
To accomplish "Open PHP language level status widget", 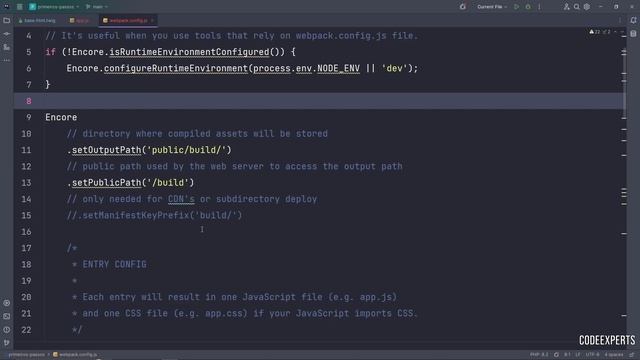I will click(539, 354).
